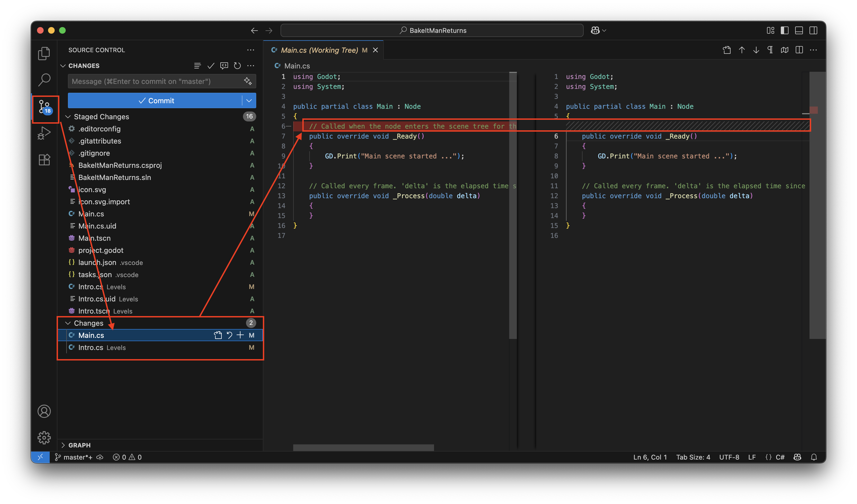Open the Extensions view
Viewport: 857px width, 504px height.
pos(44,160)
